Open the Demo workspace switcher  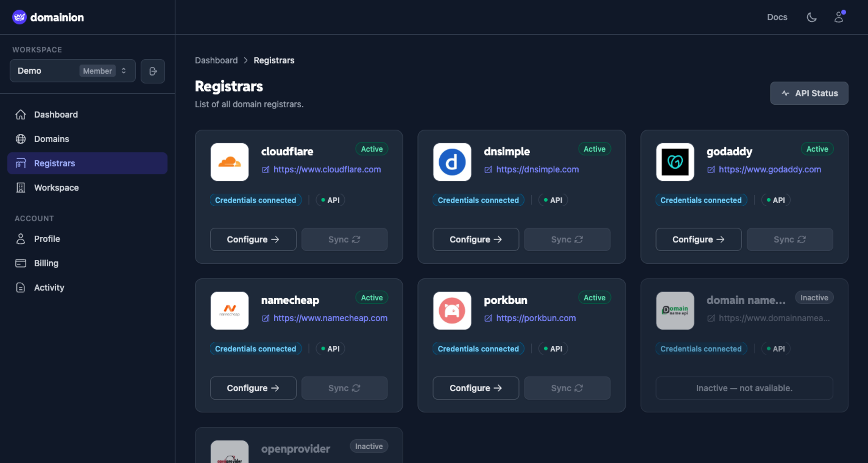[72, 71]
